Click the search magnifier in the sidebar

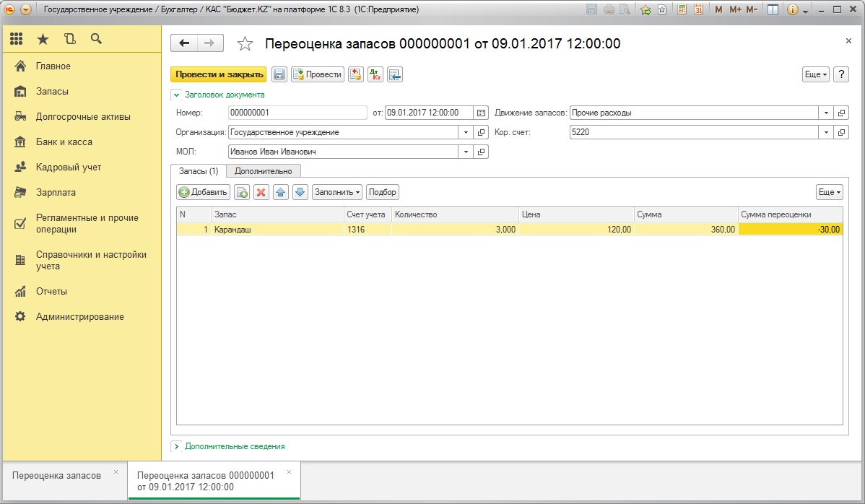click(x=96, y=38)
